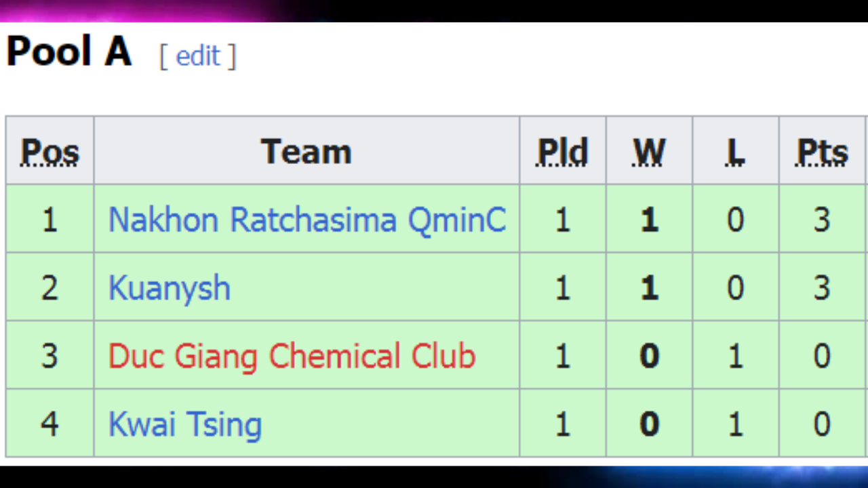Select position 1 cell in first row
The image size is (868, 488).
click(50, 219)
